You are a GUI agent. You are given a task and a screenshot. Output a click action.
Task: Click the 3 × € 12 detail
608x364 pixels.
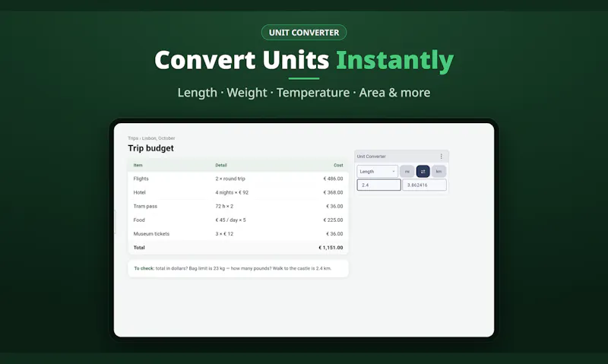[x=224, y=234]
